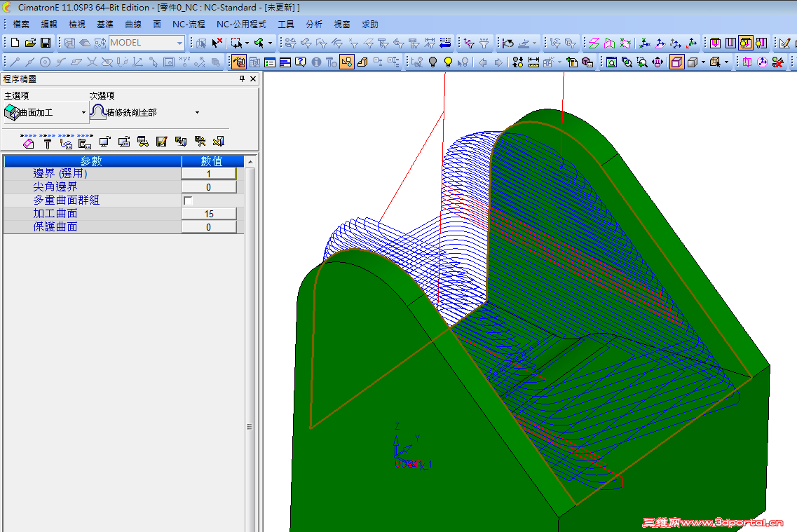This screenshot has width=797, height=532.
Task: Click the yellow light bulb icon
Action: 448,62
